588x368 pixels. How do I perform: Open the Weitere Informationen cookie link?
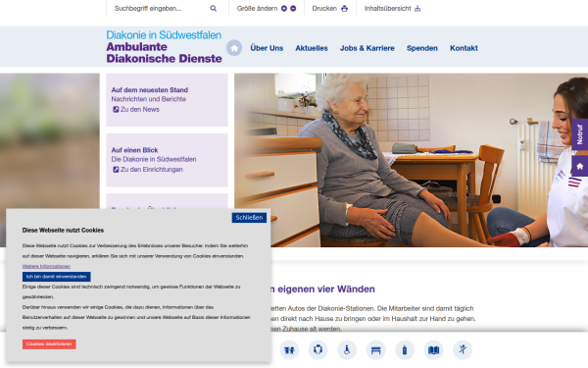tap(46, 266)
